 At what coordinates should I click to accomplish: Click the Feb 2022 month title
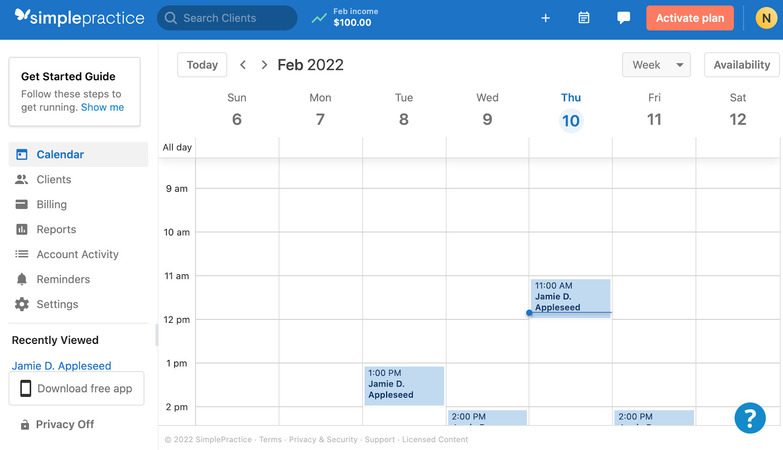point(310,65)
